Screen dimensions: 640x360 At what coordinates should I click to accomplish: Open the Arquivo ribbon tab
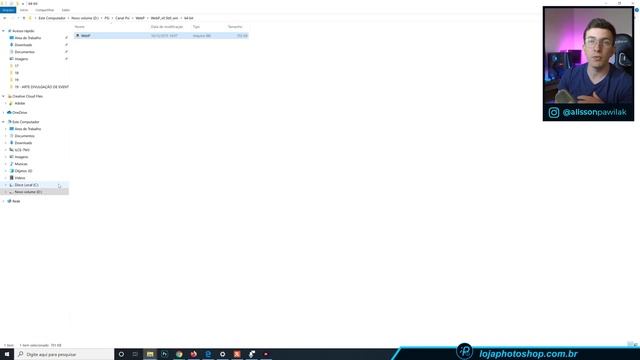coord(8,10)
